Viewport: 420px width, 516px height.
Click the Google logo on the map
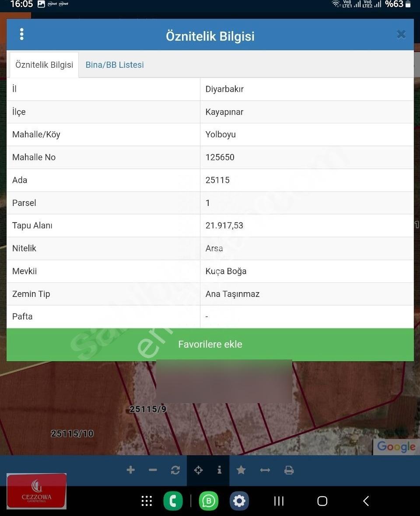tap(396, 446)
